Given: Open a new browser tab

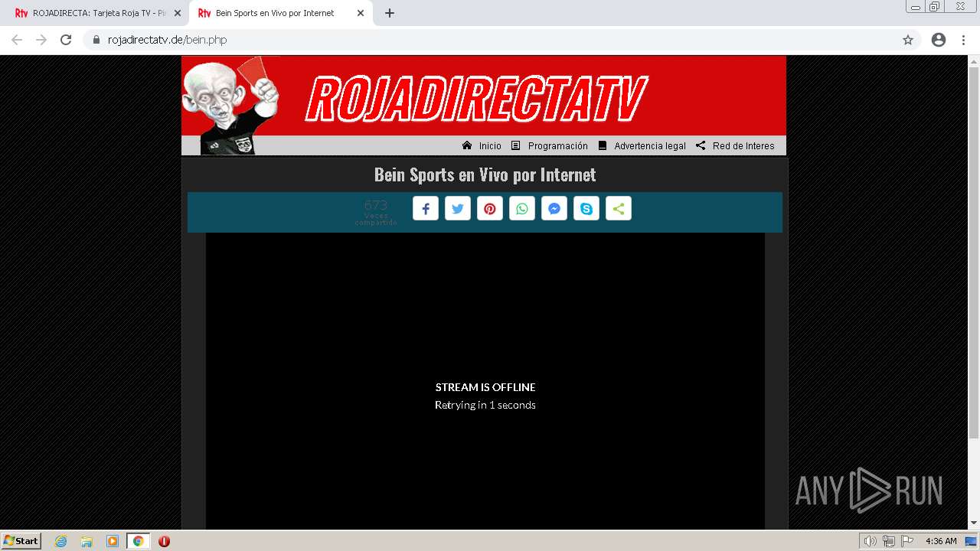Looking at the screenshot, I should 390,13.
